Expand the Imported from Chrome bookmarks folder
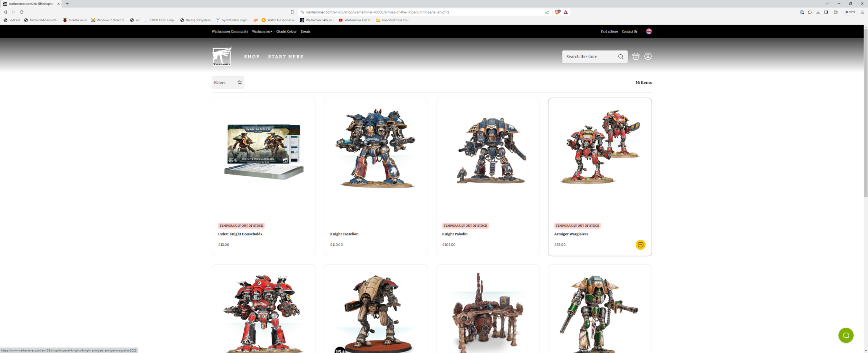 [x=393, y=20]
